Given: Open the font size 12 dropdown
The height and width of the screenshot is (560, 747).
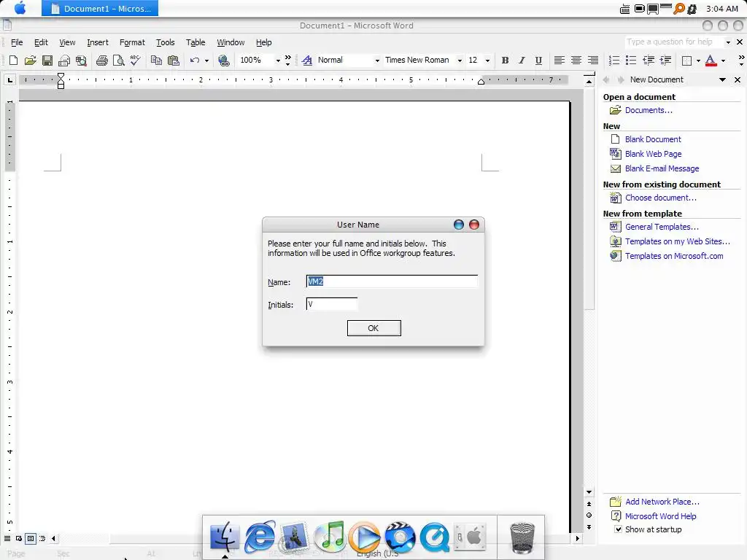Looking at the screenshot, I should click(487, 61).
